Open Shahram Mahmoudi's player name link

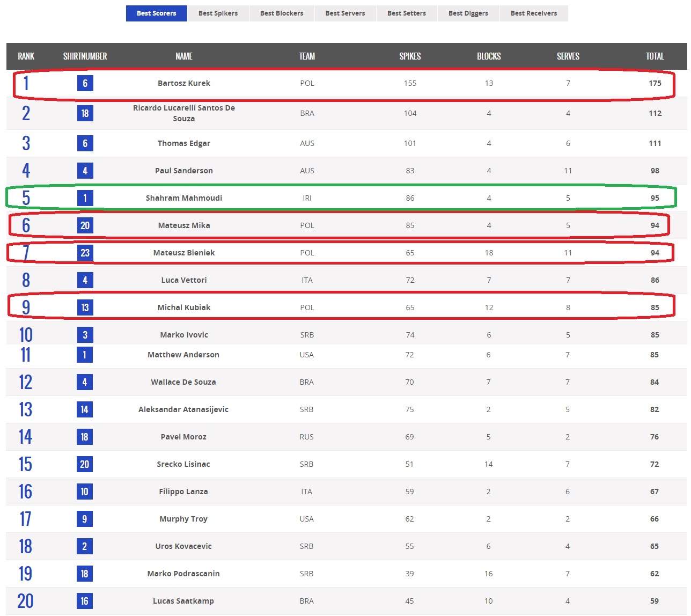184,198
